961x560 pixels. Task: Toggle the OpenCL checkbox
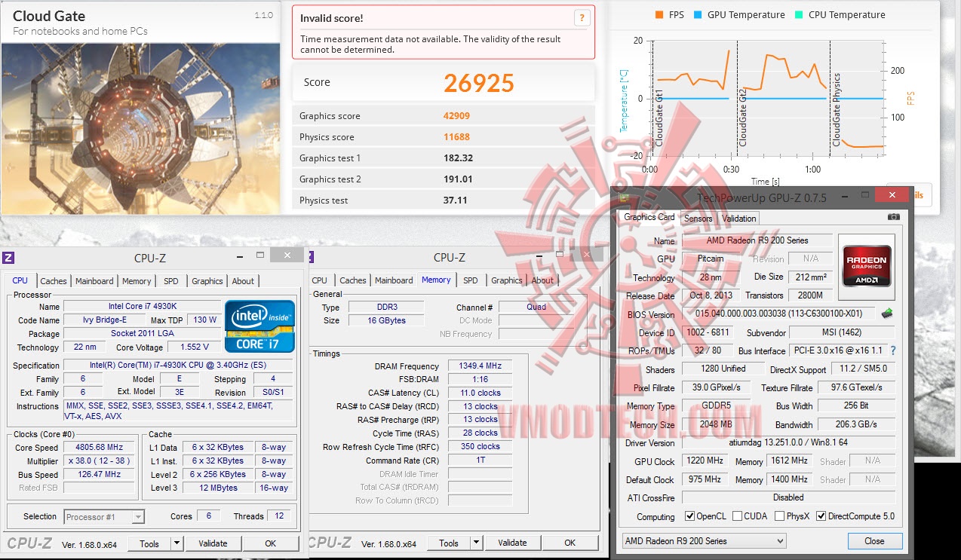click(689, 516)
